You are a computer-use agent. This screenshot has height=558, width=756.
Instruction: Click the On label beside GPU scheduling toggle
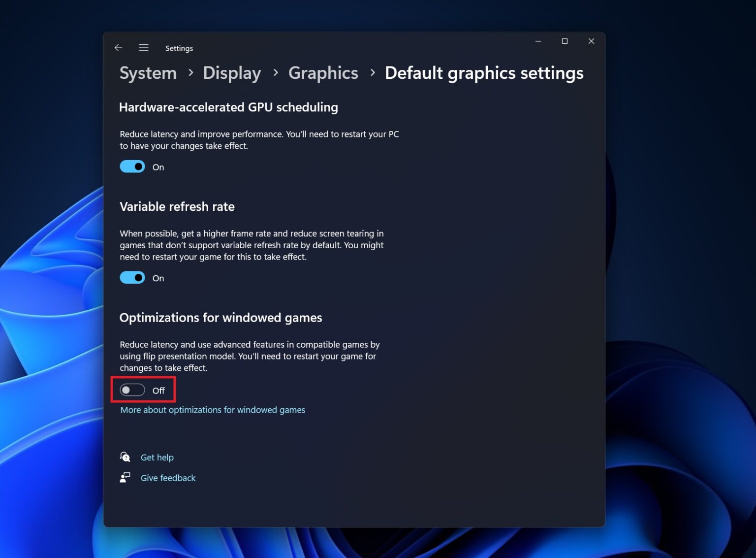coord(158,167)
